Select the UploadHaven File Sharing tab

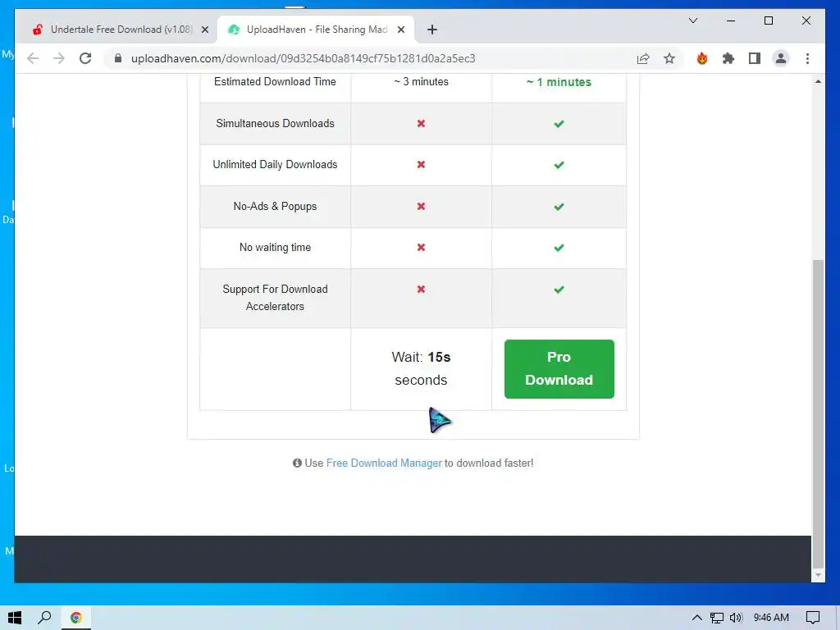[x=316, y=30]
